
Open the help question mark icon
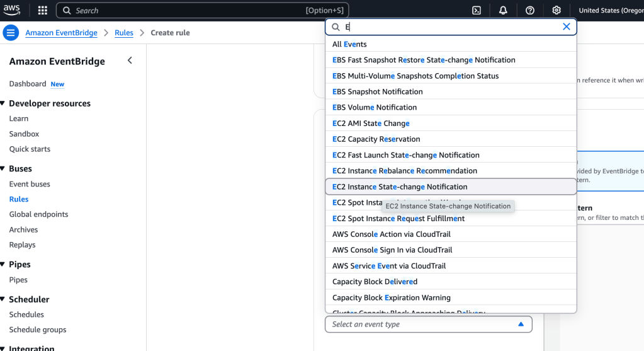click(529, 10)
